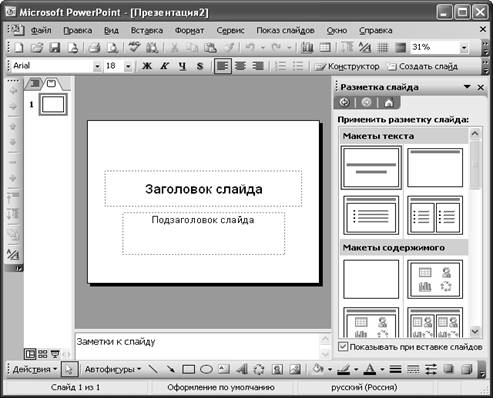Click the Save floppy disk icon
Image resolution: width=493 pixels, height=398 pixels.
click(54, 48)
